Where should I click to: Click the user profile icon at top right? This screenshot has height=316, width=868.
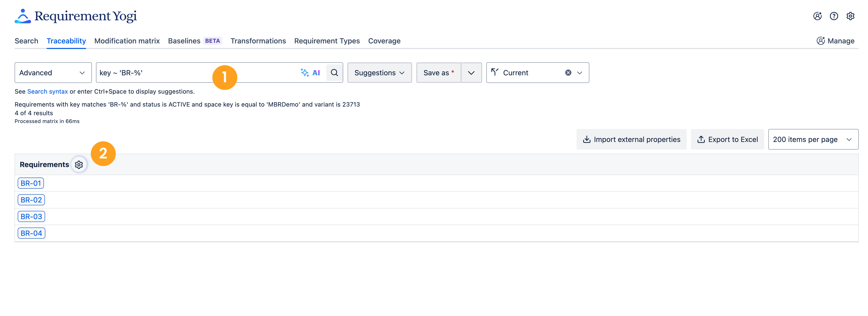point(817,16)
